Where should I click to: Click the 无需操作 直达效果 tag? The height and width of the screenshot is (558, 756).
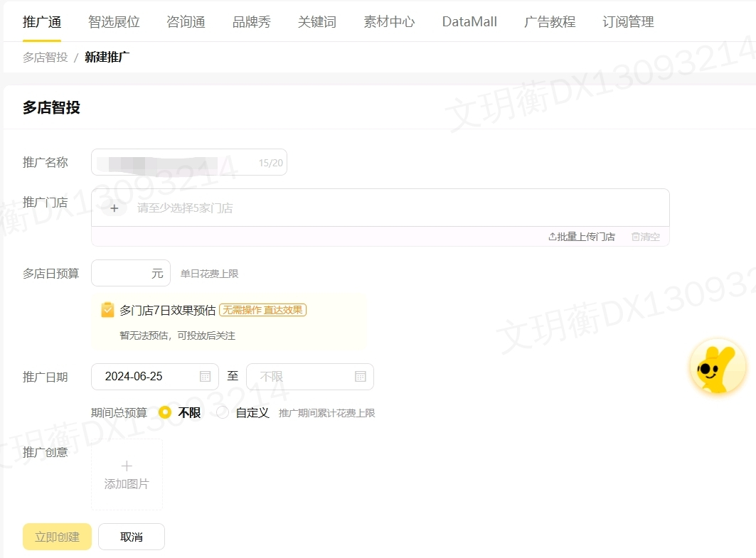pos(262,310)
